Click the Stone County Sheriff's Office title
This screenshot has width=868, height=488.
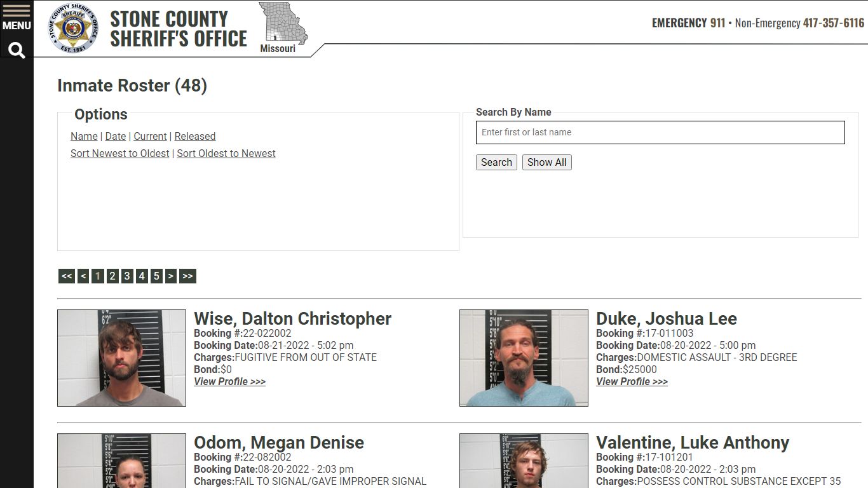click(179, 29)
